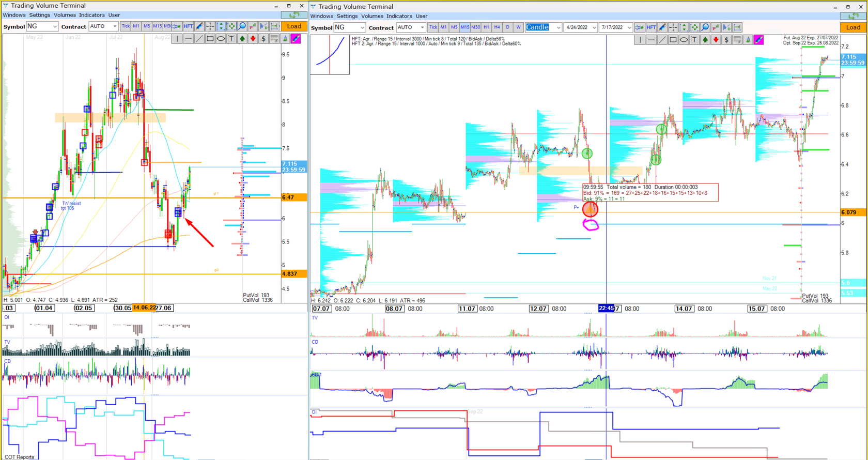
Task: Click magenta pencil color icon in left window
Action: (x=296, y=39)
